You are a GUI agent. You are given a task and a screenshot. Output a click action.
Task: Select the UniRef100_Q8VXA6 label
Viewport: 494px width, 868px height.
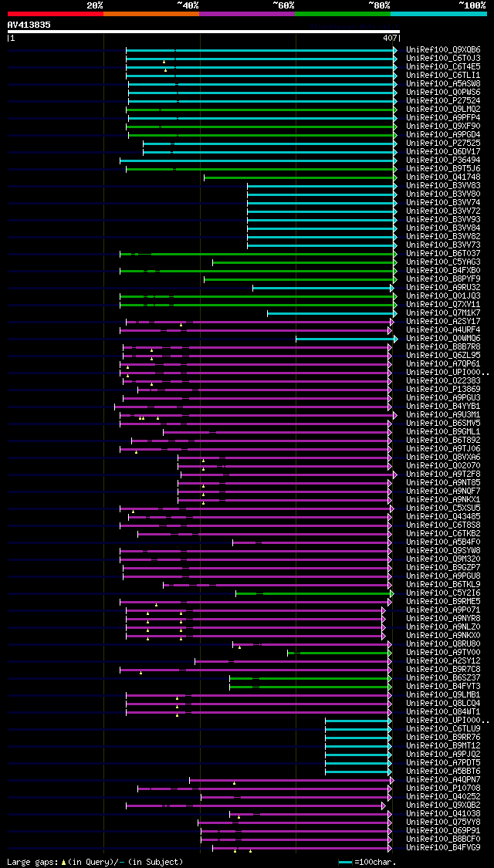point(443,458)
